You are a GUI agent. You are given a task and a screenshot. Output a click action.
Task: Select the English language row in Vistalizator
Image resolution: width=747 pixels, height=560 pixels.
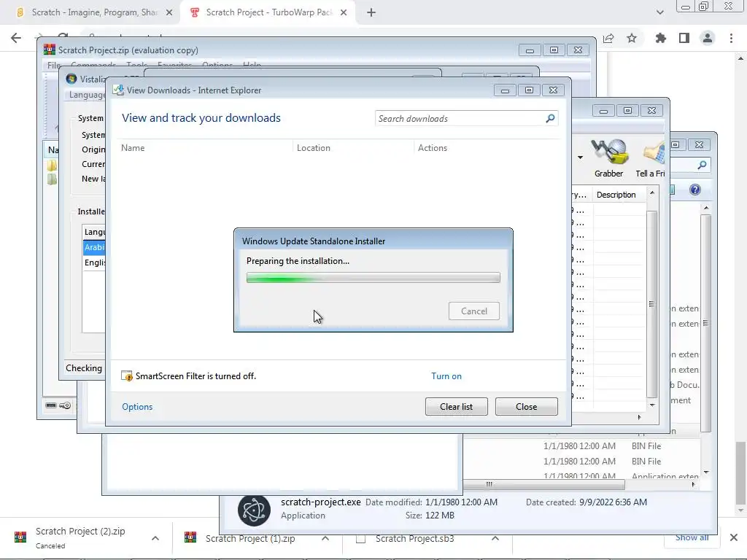coord(94,262)
